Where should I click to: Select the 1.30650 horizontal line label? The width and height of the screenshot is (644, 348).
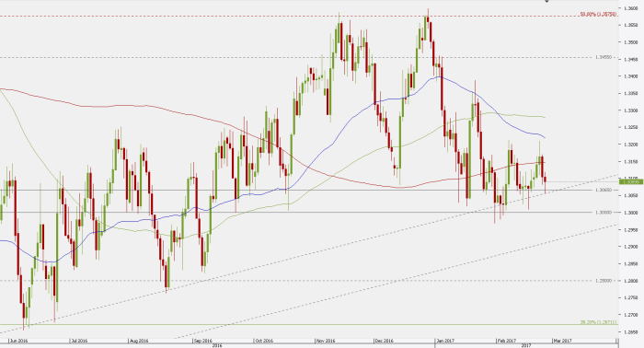click(x=603, y=191)
